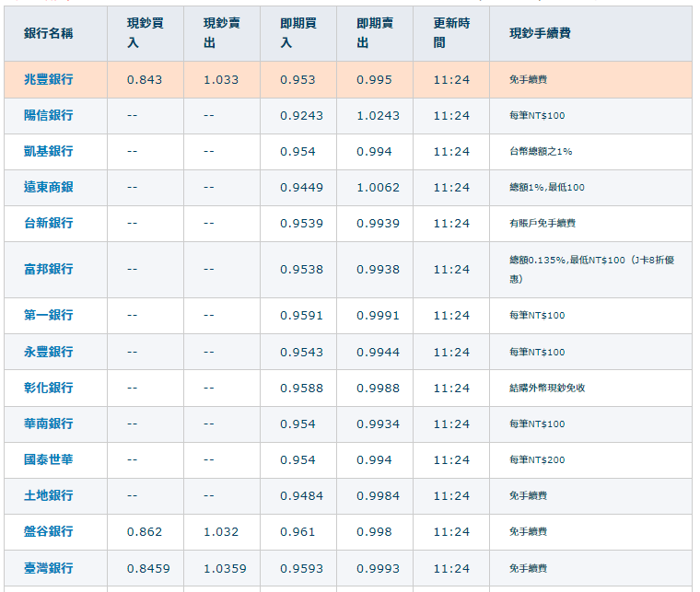Click the 現鈔買入 column header
Screen dimensions: 700x592
(x=145, y=33)
